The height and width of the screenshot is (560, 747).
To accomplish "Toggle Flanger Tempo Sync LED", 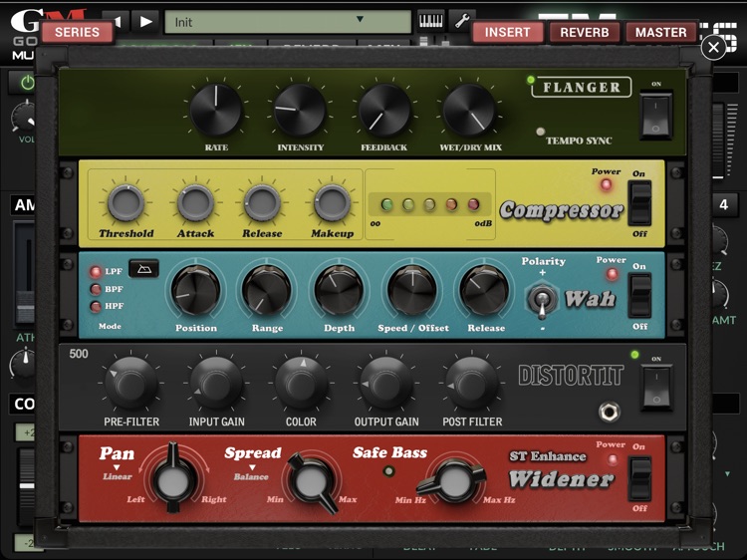I will point(540,132).
